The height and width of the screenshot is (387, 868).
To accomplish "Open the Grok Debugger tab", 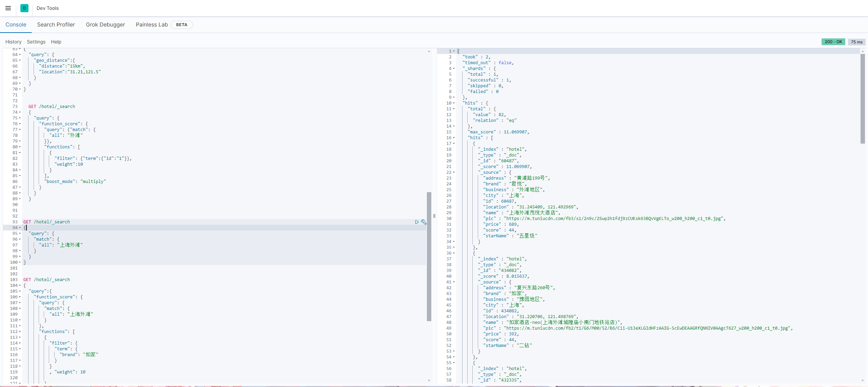I will click(x=105, y=24).
